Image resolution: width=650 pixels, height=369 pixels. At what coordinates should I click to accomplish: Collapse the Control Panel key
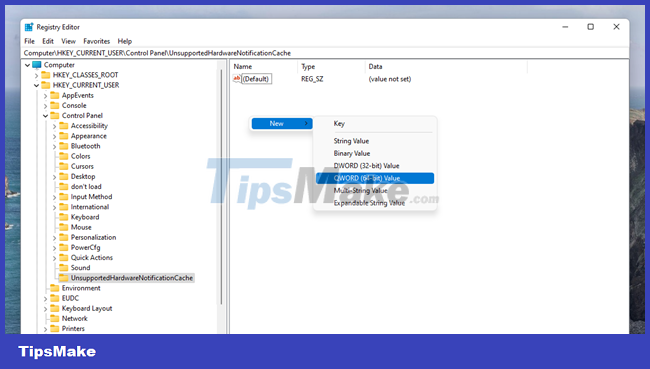pyautogui.click(x=46, y=116)
